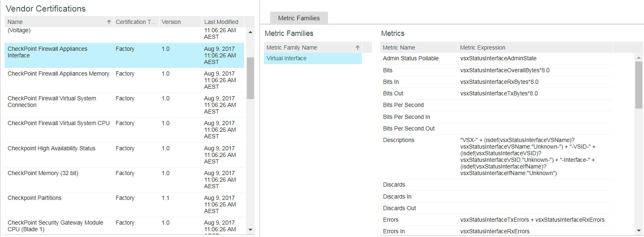This screenshot has height=237, width=644.
Task: Click the Metric Expression column header
Action: tap(535, 47)
